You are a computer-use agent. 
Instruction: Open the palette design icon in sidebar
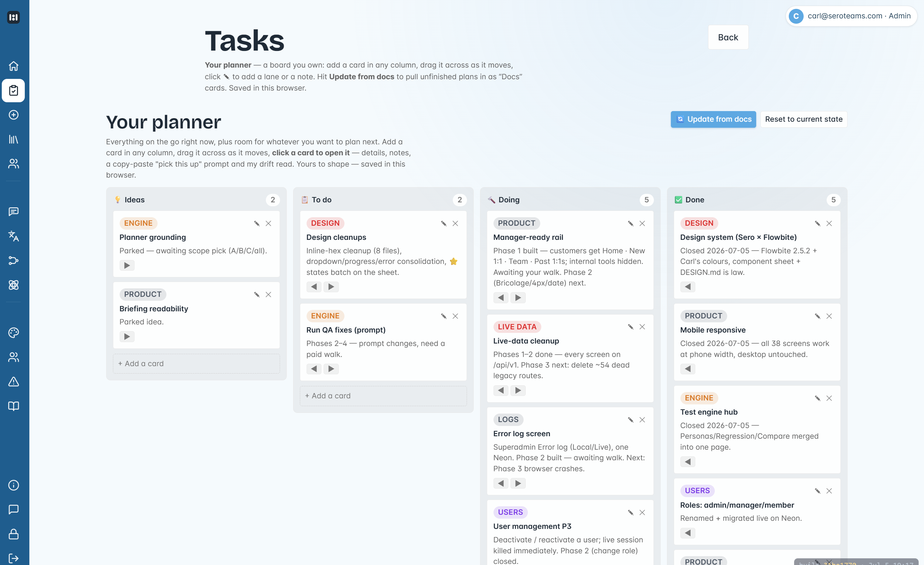(13, 333)
